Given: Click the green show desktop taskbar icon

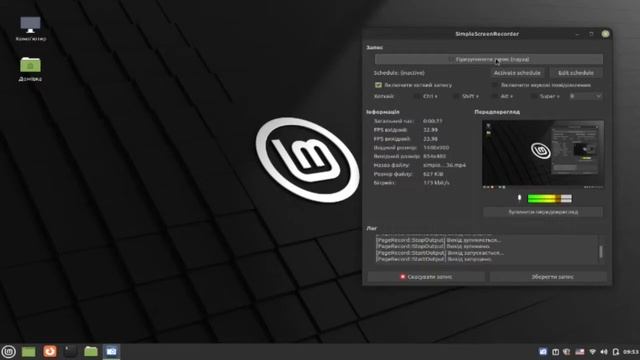Looking at the screenshot, I should (x=29, y=351).
